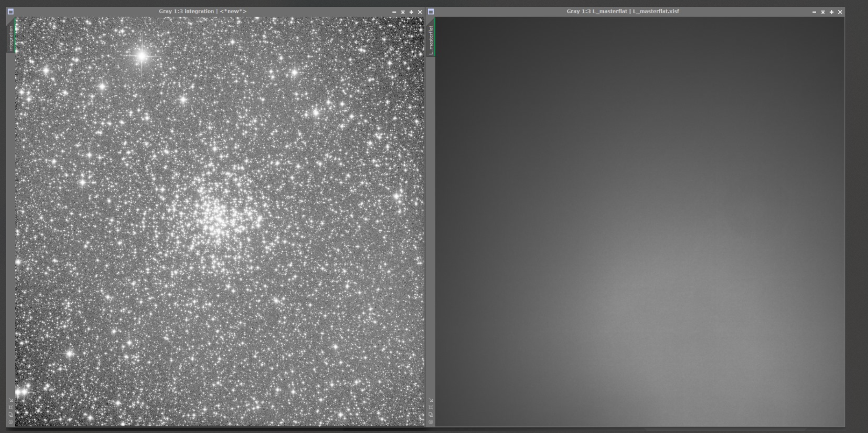Iconize the integration window with minus button

(394, 12)
